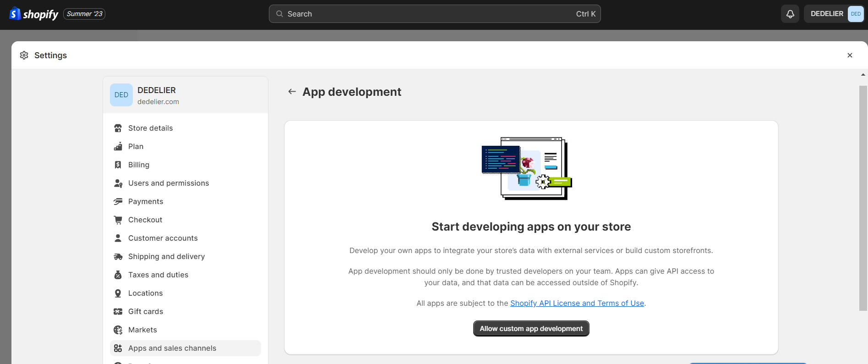This screenshot has height=364, width=868.
Task: Click the Shopify logo in the header
Action: 34,14
